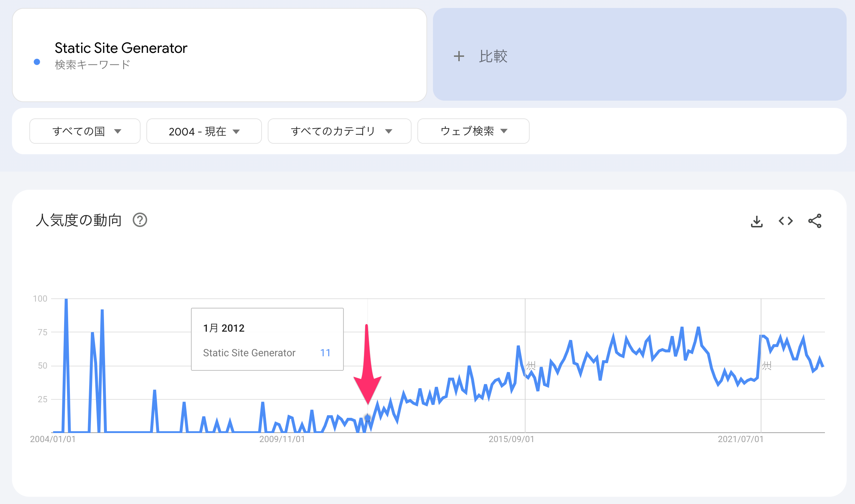Click the 100 peak near 2004 on chart

click(66, 300)
